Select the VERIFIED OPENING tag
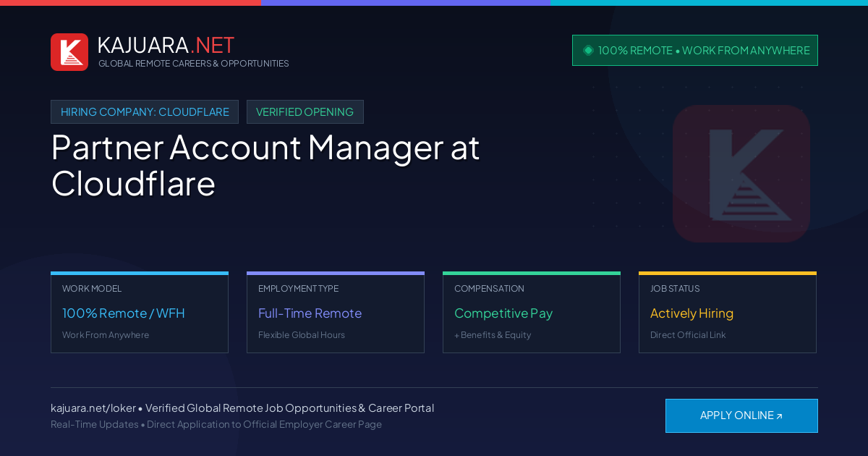Viewport: 868px width, 456px height. click(x=305, y=111)
